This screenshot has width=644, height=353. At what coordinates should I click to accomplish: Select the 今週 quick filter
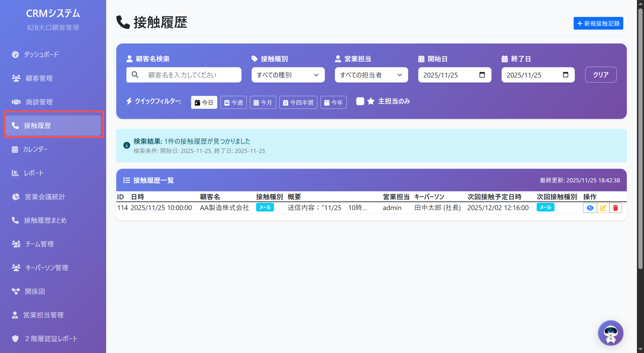(233, 102)
